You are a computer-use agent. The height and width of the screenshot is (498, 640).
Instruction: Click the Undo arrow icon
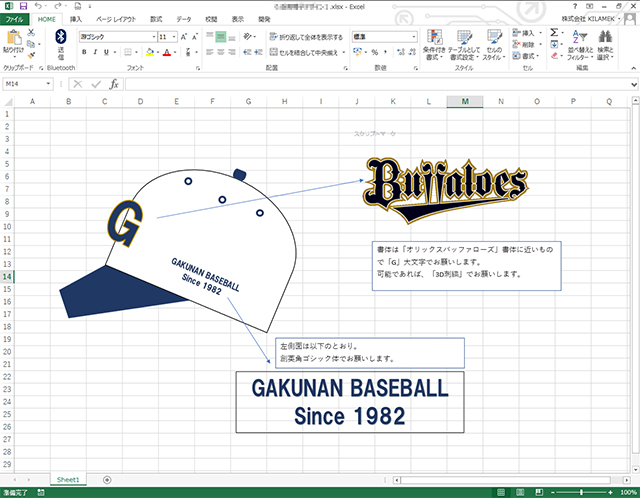38,6
